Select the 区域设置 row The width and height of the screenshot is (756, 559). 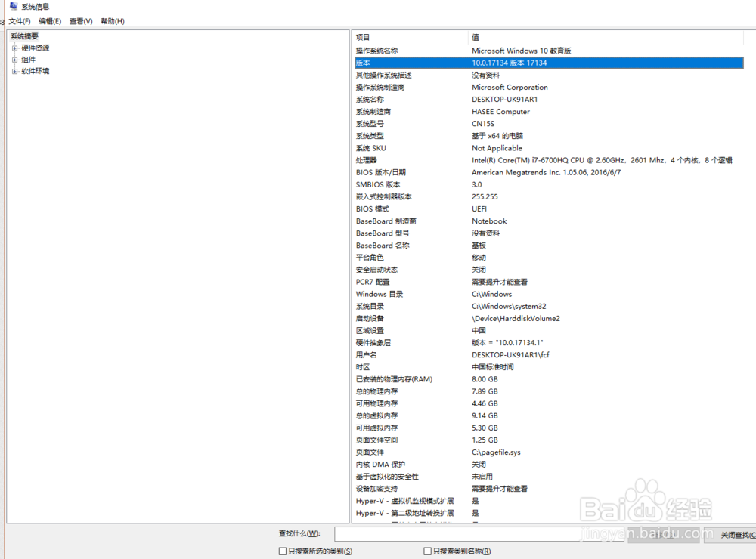549,331
